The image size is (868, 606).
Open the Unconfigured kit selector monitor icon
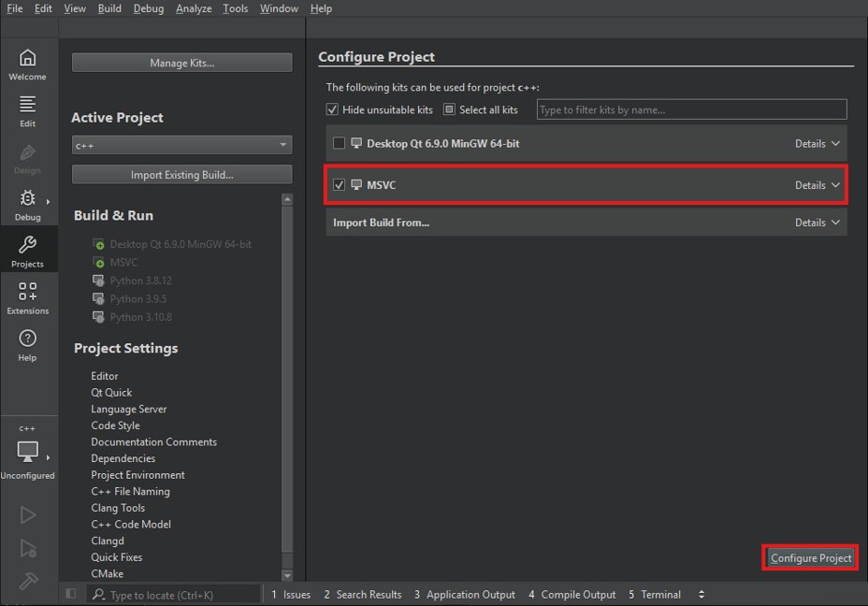pos(28,452)
